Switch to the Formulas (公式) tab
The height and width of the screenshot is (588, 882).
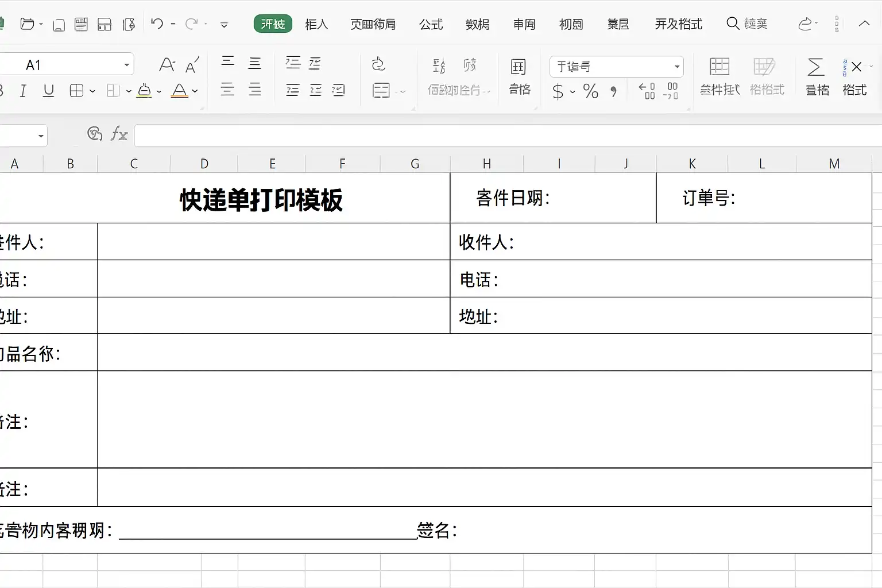(431, 24)
